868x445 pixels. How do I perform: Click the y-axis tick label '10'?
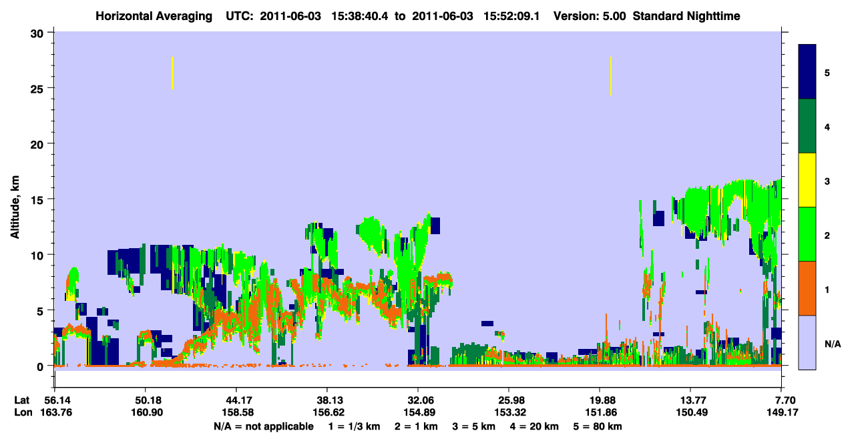[39, 255]
